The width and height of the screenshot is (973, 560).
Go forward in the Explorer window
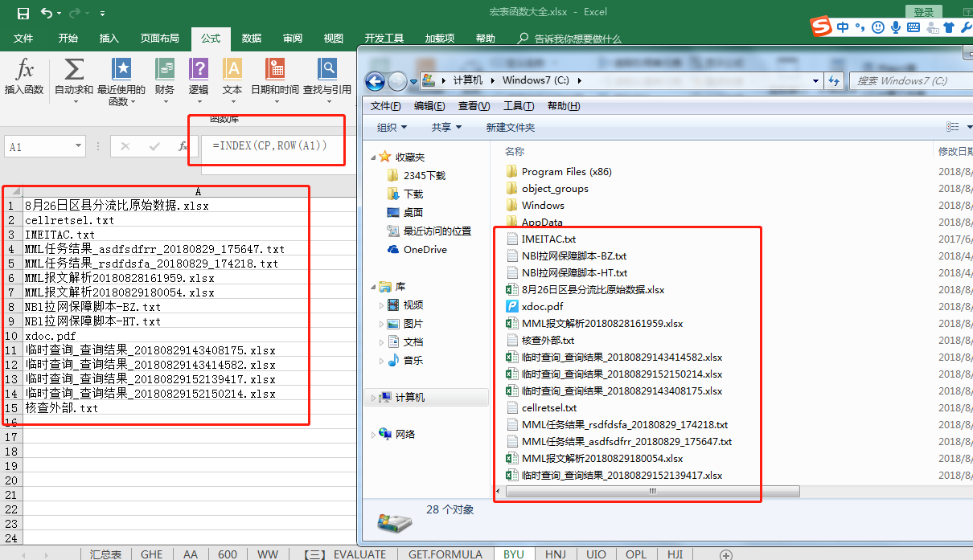pos(398,81)
